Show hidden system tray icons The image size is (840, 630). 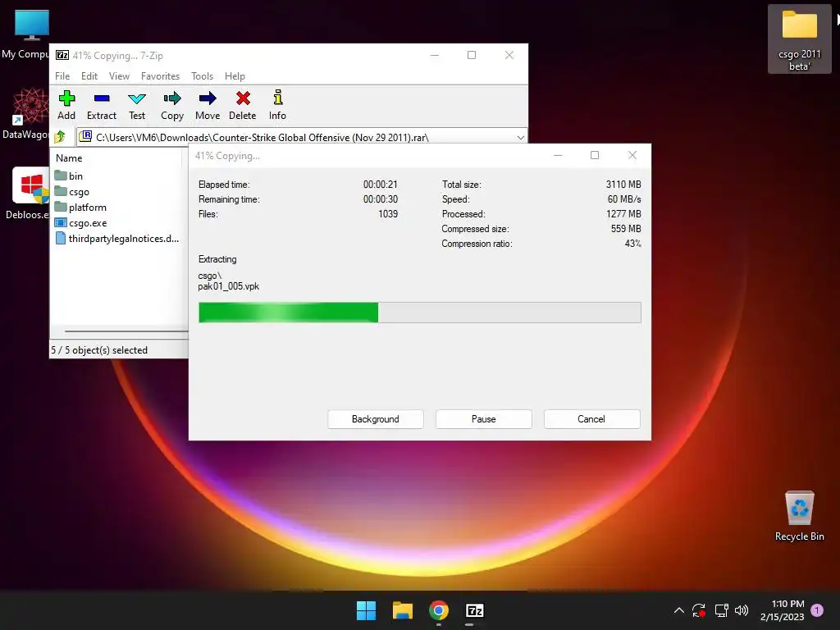678,610
